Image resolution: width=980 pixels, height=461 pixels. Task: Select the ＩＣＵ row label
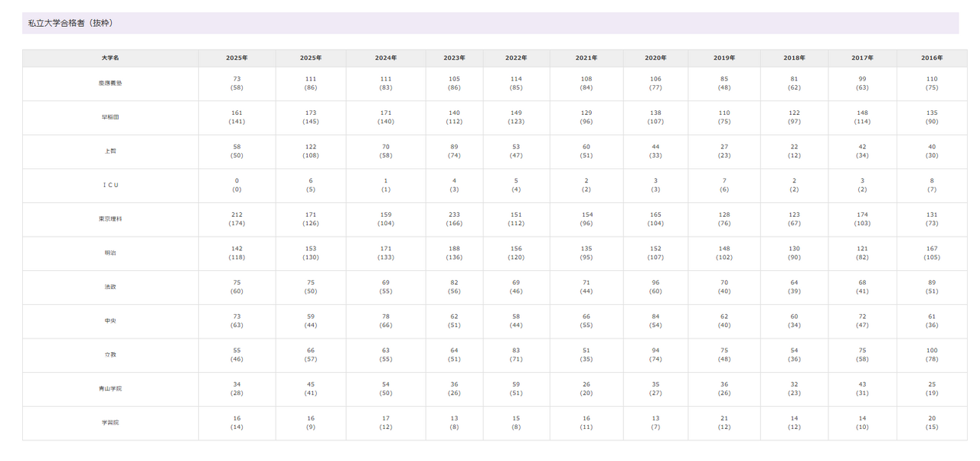coord(110,185)
